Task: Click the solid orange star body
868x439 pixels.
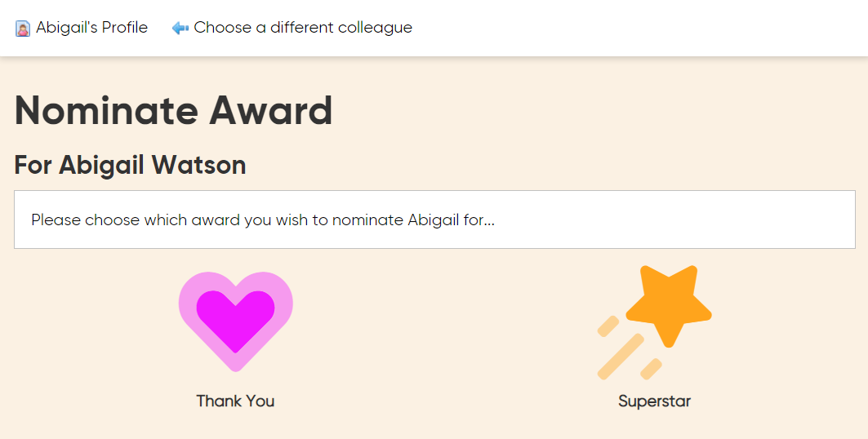Action: pos(669,301)
